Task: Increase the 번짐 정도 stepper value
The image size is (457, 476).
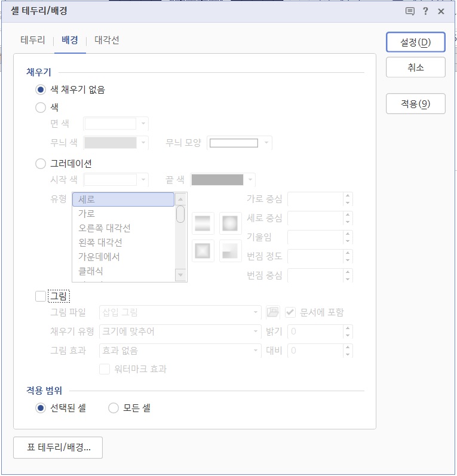Action: click(348, 253)
